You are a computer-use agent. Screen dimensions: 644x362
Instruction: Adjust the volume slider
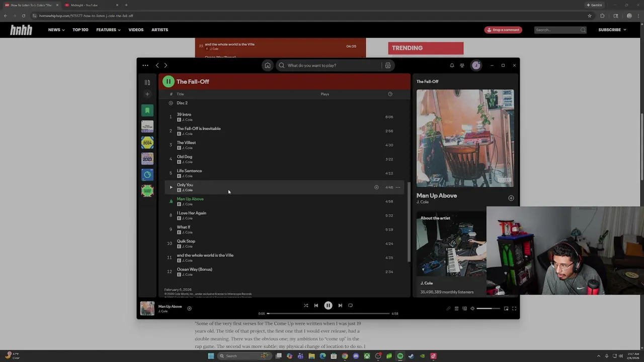pos(488,309)
